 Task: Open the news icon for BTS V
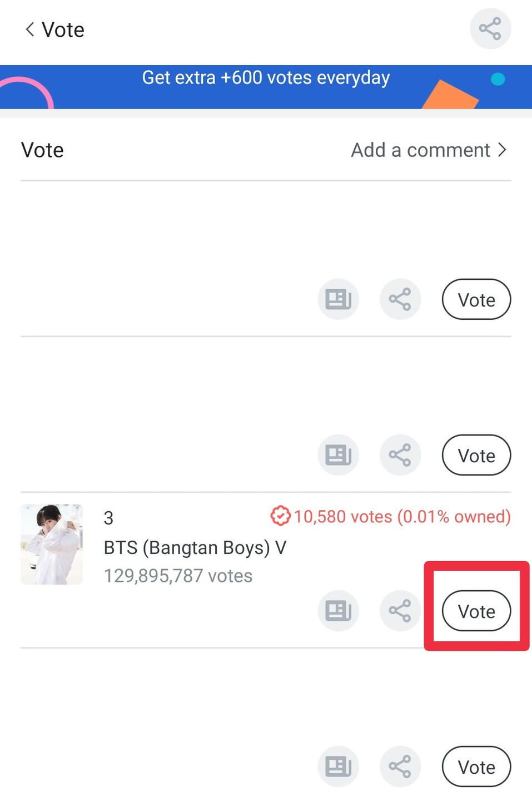[x=338, y=611]
